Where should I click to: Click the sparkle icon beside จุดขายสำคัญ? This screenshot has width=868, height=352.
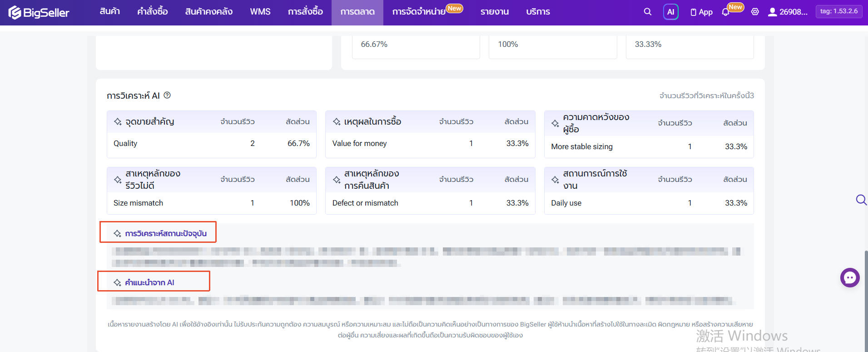(x=118, y=121)
